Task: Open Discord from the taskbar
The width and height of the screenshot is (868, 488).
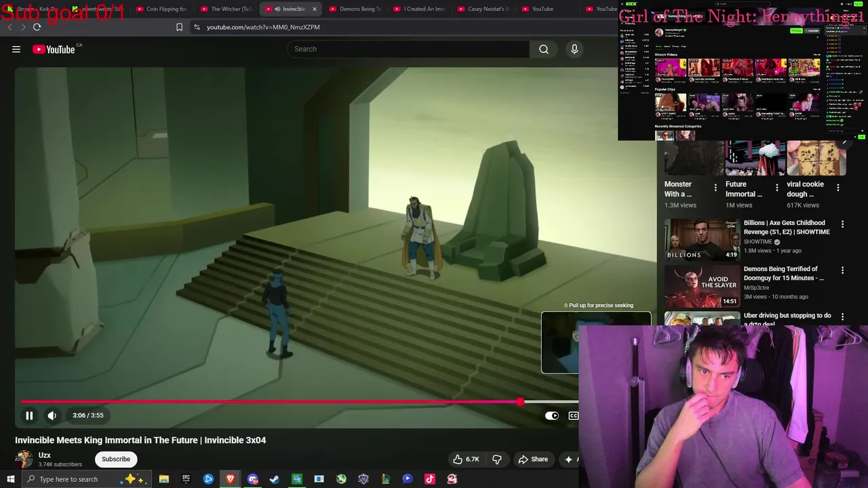Action: pyautogui.click(x=253, y=479)
